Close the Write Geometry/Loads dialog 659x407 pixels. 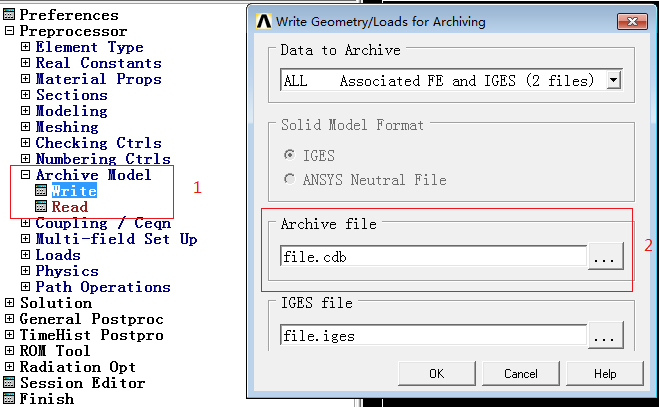coord(632,21)
